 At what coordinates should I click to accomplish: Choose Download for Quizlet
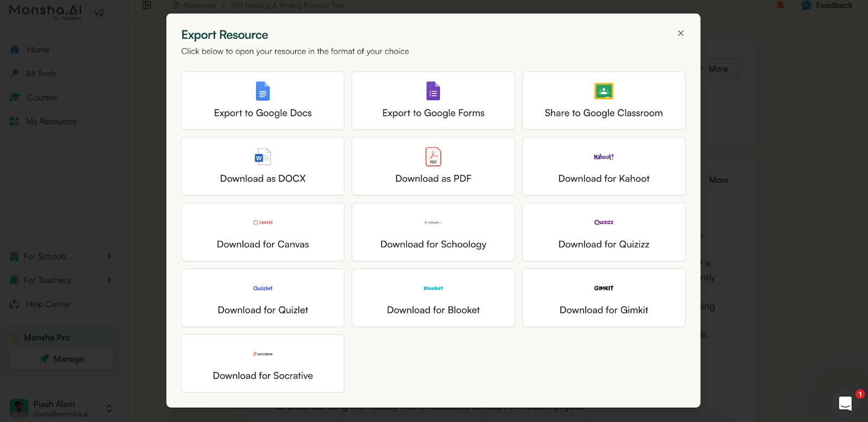point(263,298)
